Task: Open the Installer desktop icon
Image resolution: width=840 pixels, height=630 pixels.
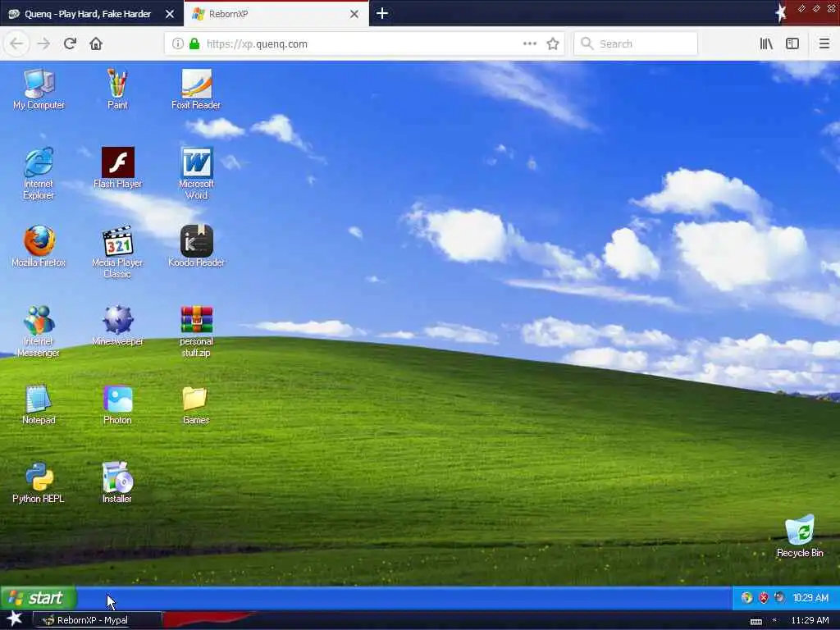Action: (117, 483)
